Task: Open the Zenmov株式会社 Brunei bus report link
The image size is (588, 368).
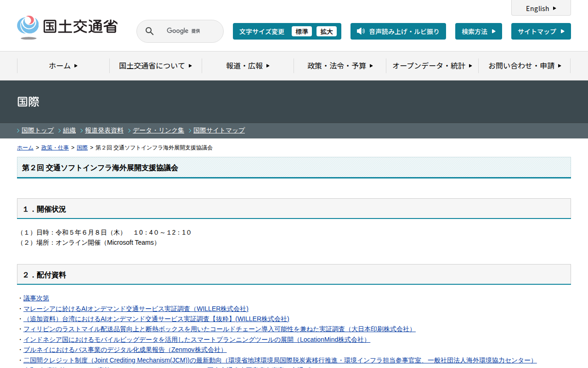Action: 125,350
